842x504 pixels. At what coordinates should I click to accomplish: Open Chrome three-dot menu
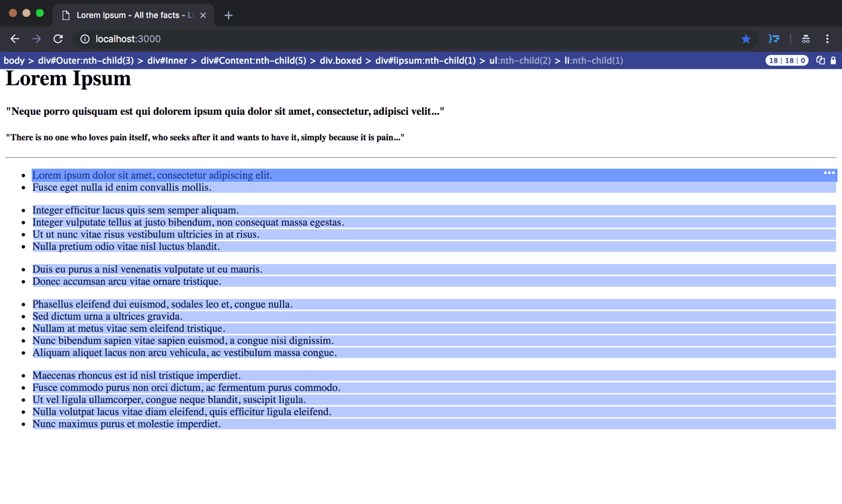point(827,39)
